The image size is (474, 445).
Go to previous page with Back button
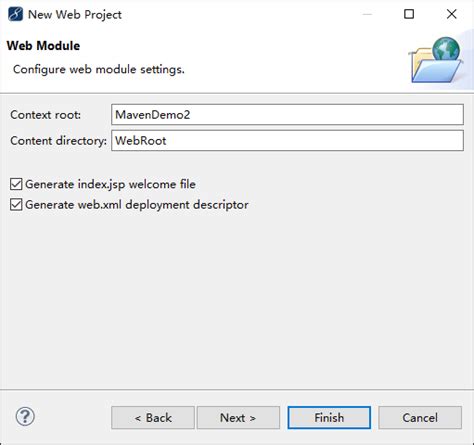(153, 417)
